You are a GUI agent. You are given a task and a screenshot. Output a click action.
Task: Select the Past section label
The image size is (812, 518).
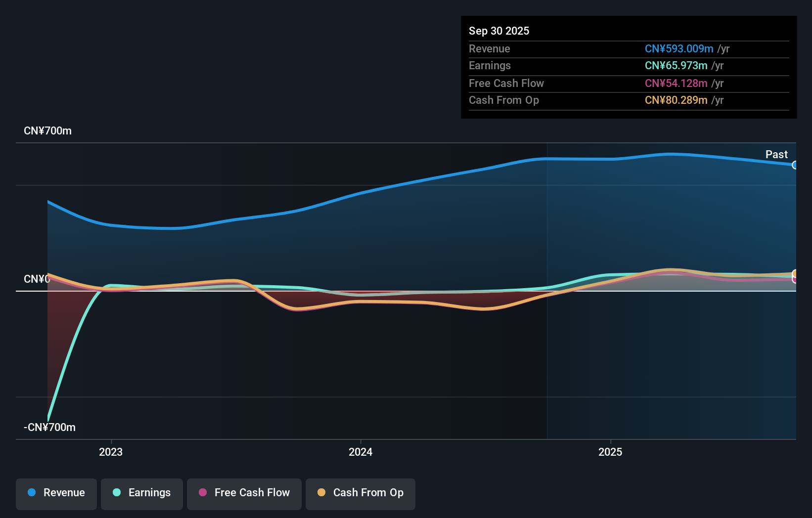click(776, 155)
